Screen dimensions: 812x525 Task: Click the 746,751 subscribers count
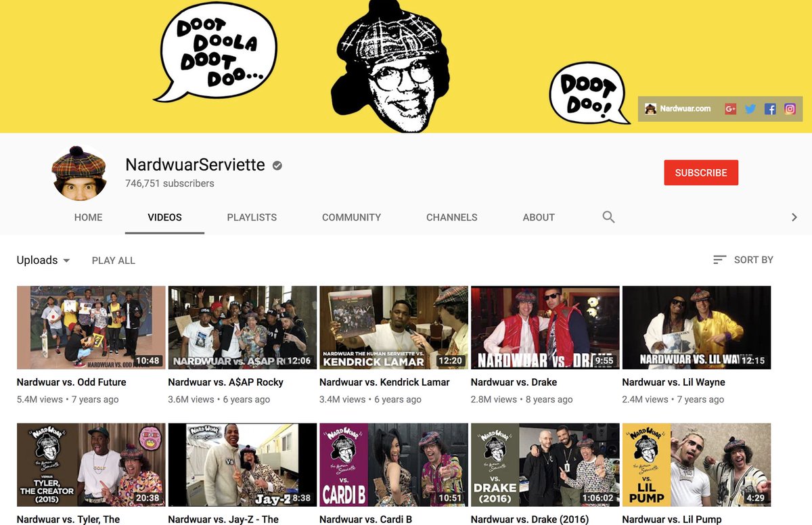[170, 183]
